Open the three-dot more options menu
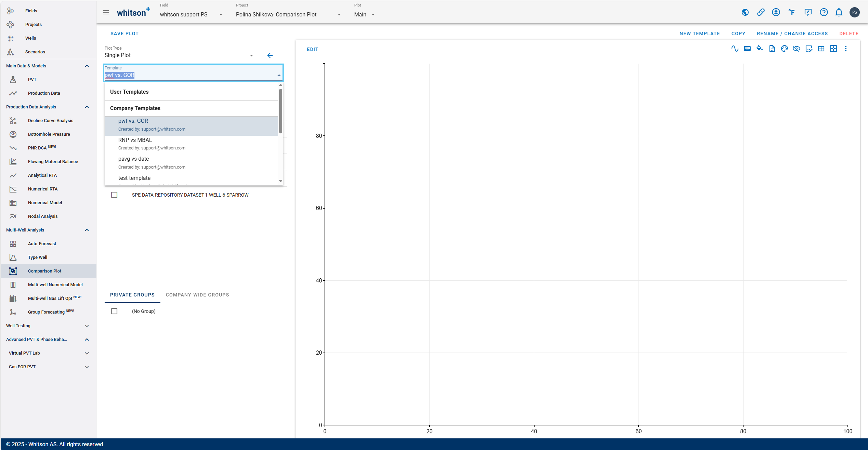The width and height of the screenshot is (868, 450). [846, 49]
